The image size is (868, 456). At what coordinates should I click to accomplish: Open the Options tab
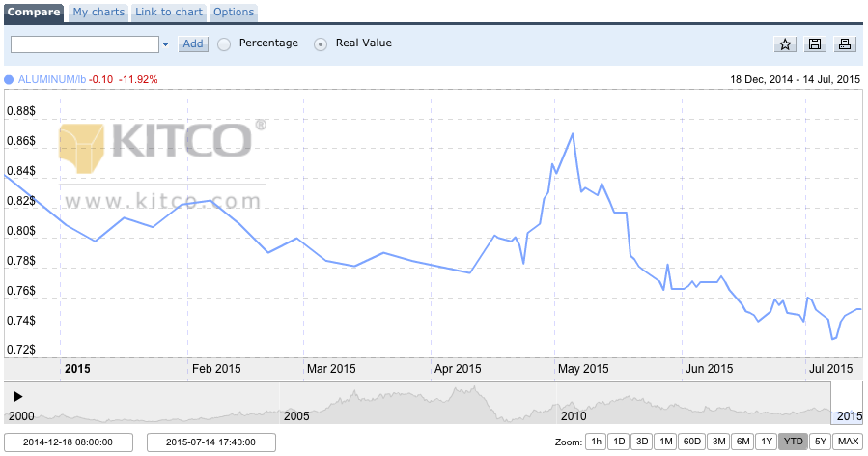pyautogui.click(x=234, y=13)
